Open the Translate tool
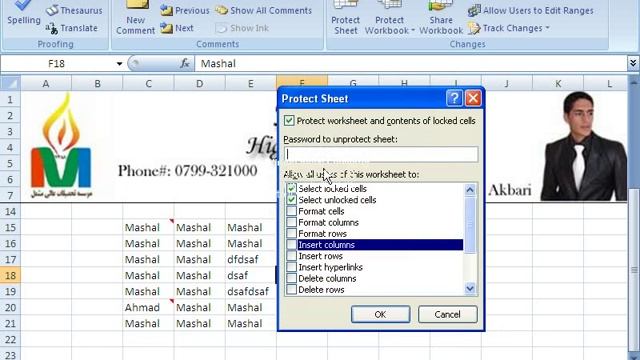Image resolution: width=640 pixels, height=360 pixels. 72,28
